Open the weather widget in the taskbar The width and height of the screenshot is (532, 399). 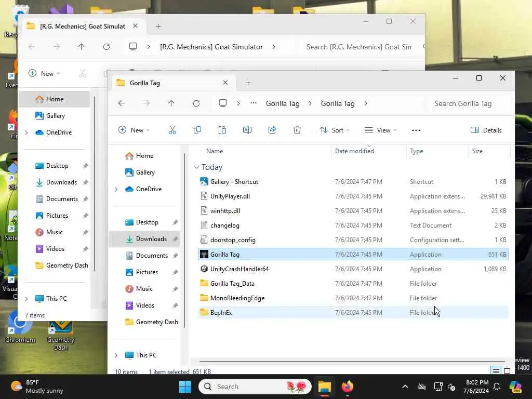[37, 387]
